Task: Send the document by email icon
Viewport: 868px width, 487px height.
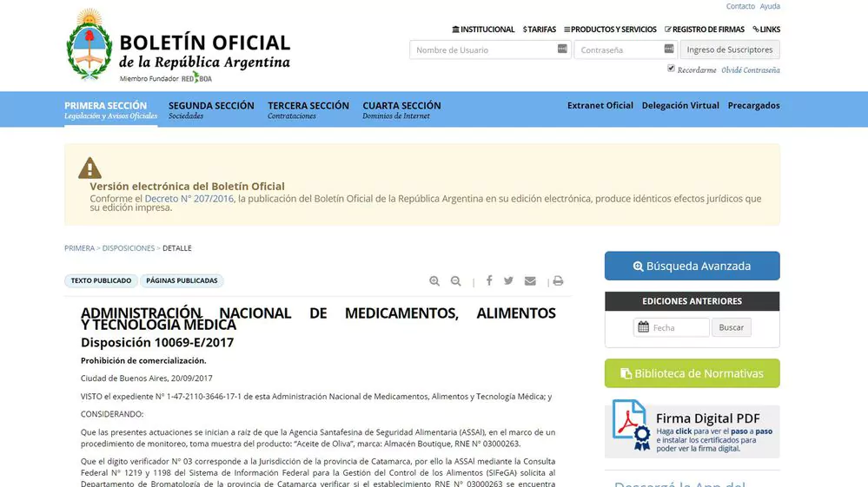Action: coord(530,281)
